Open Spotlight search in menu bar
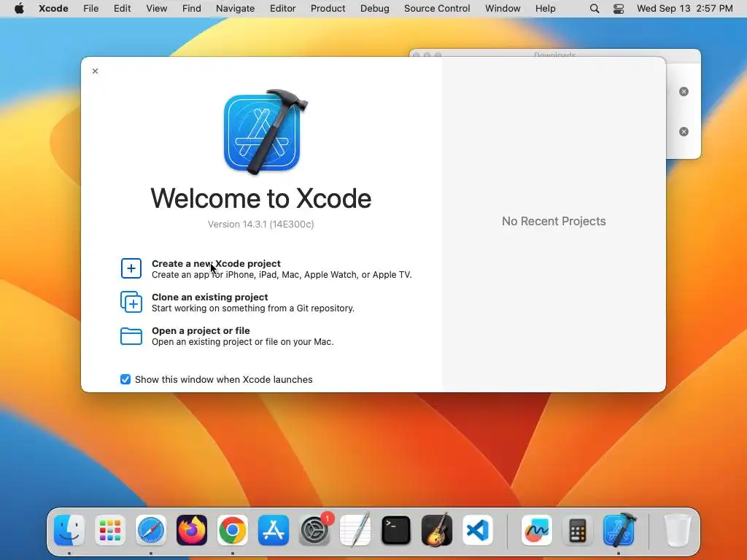This screenshot has height=560, width=747. click(x=594, y=9)
